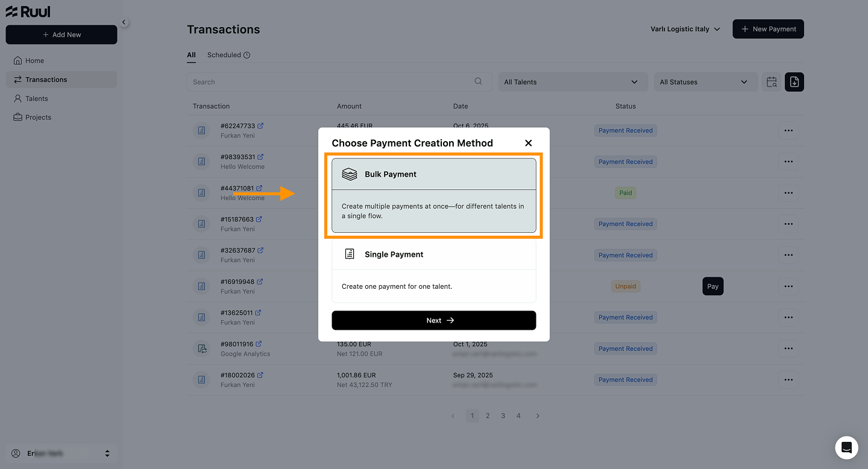Click the search magnifier icon
868x469 pixels.
point(478,81)
